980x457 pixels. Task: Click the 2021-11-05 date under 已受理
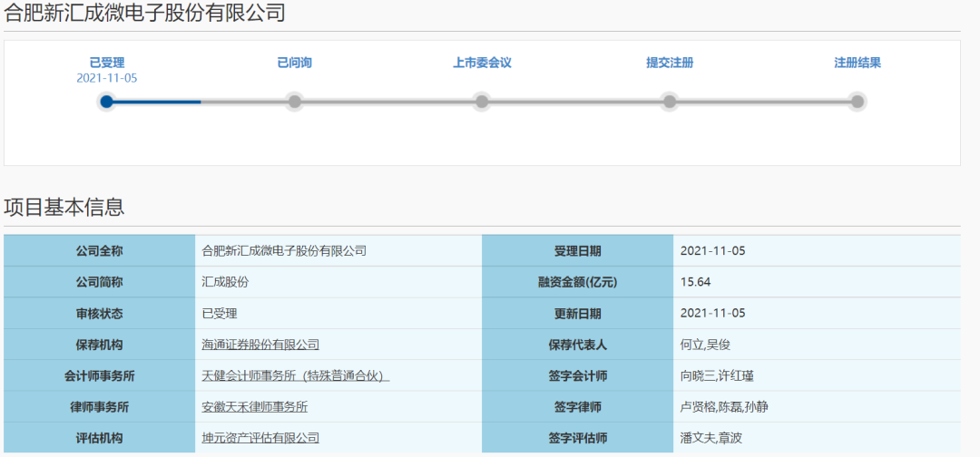point(107,78)
